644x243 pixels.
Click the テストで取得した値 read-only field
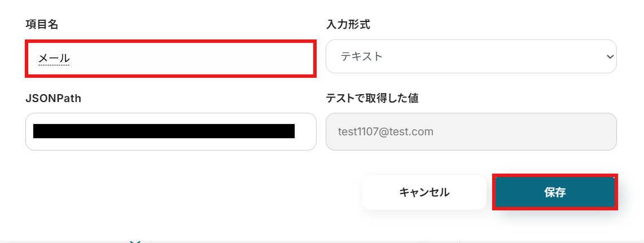click(471, 131)
